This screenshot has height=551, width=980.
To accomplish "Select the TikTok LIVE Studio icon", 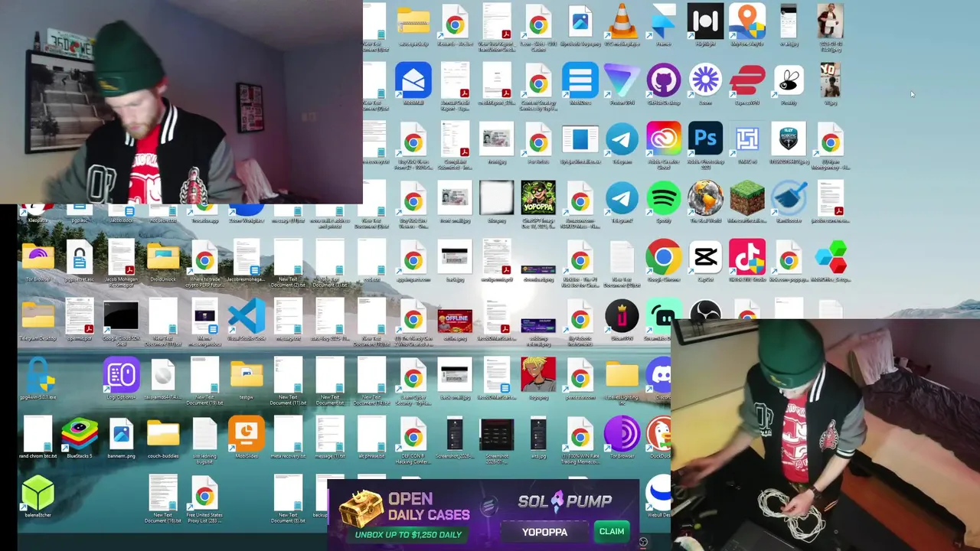I will coord(747,258).
